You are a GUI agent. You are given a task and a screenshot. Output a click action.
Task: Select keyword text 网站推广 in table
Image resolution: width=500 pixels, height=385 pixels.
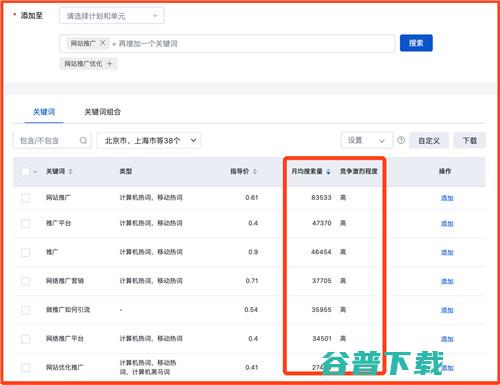[58, 198]
